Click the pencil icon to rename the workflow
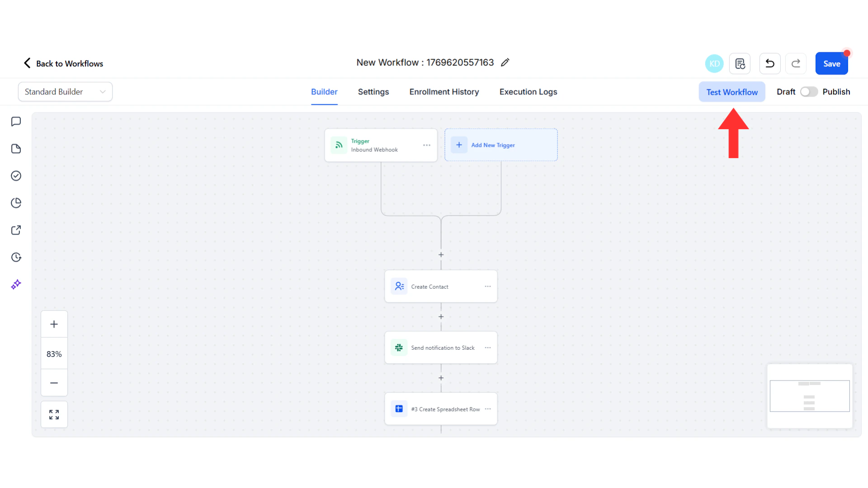Screen dimensions: 868x488 (505, 62)
